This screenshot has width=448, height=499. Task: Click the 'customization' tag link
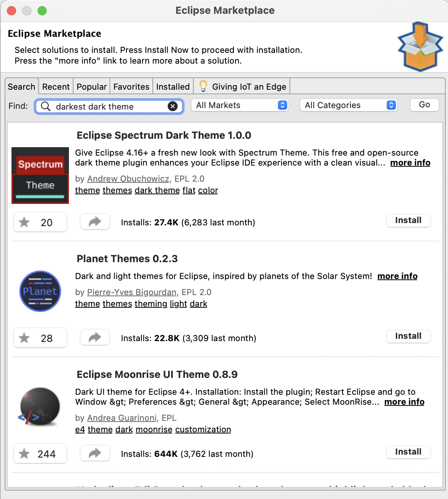203,429
